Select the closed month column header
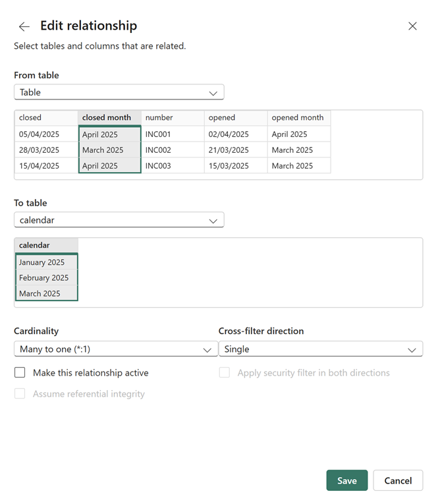 (109, 118)
